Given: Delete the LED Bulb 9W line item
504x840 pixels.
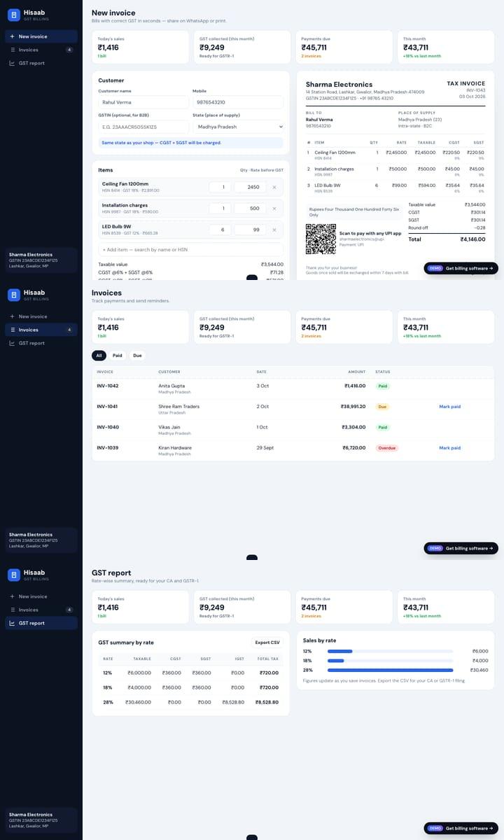Looking at the screenshot, I should click(x=274, y=230).
